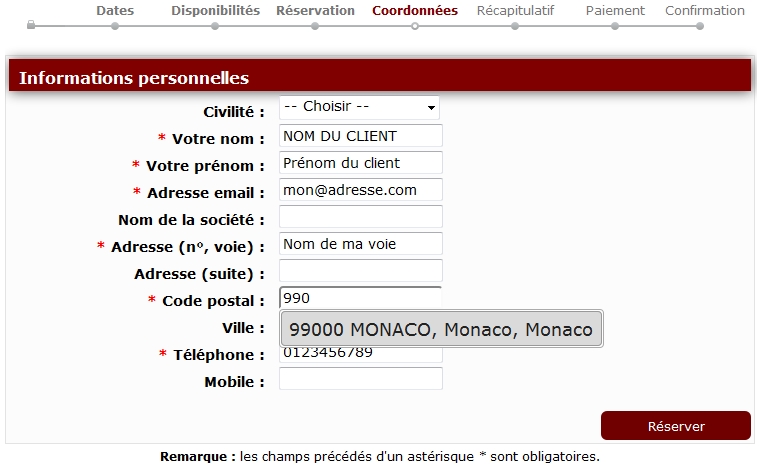Expand the Civilité dropdown
Screen dimensions: 762x468
[x=360, y=107]
